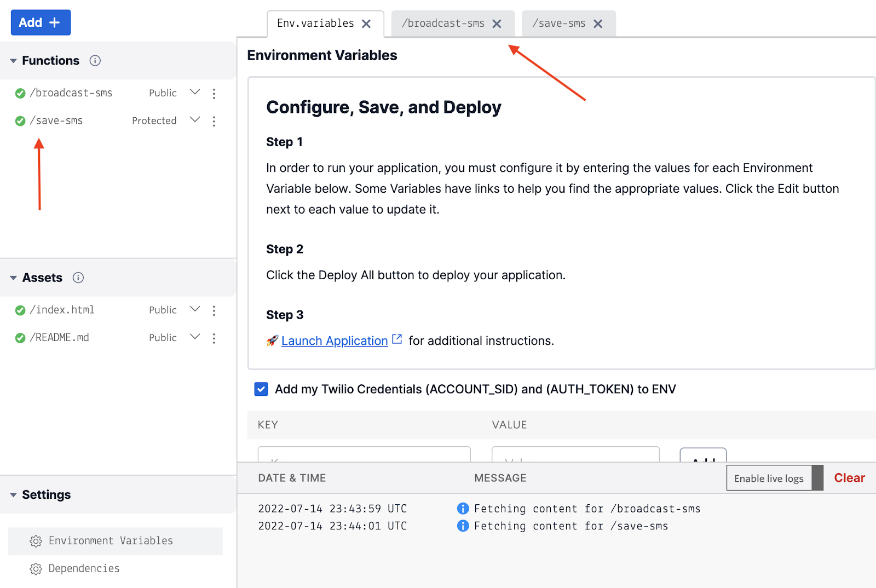Image resolution: width=876 pixels, height=588 pixels.
Task: Click the VALUE column header
Action: (x=509, y=425)
